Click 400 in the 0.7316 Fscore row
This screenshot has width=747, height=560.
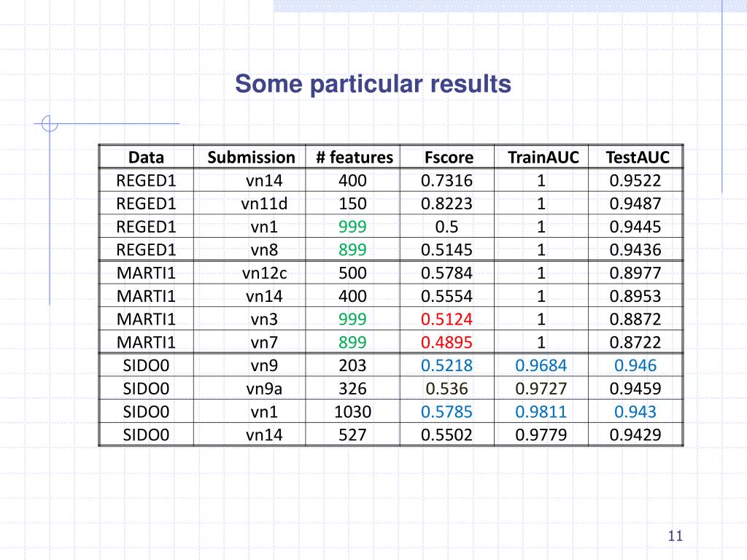(352, 181)
